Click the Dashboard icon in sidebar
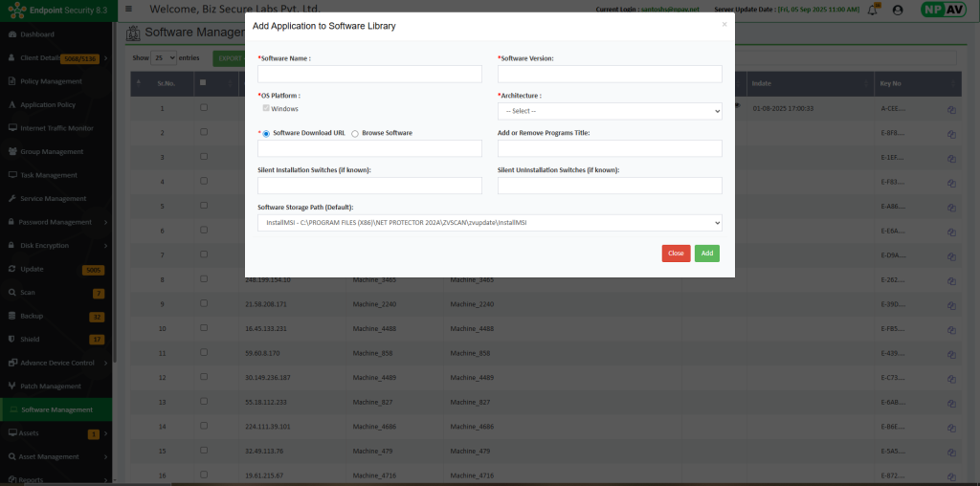 point(12,34)
